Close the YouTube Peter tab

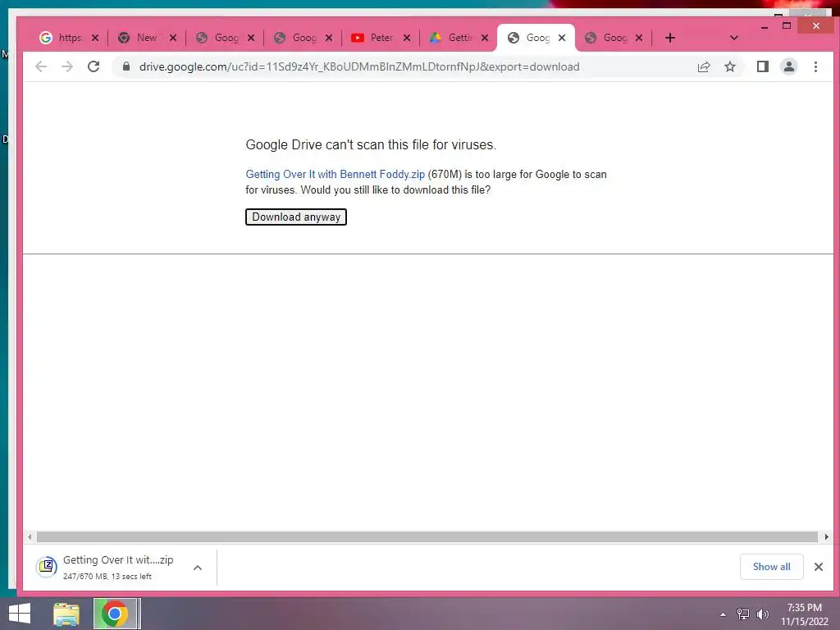point(407,38)
